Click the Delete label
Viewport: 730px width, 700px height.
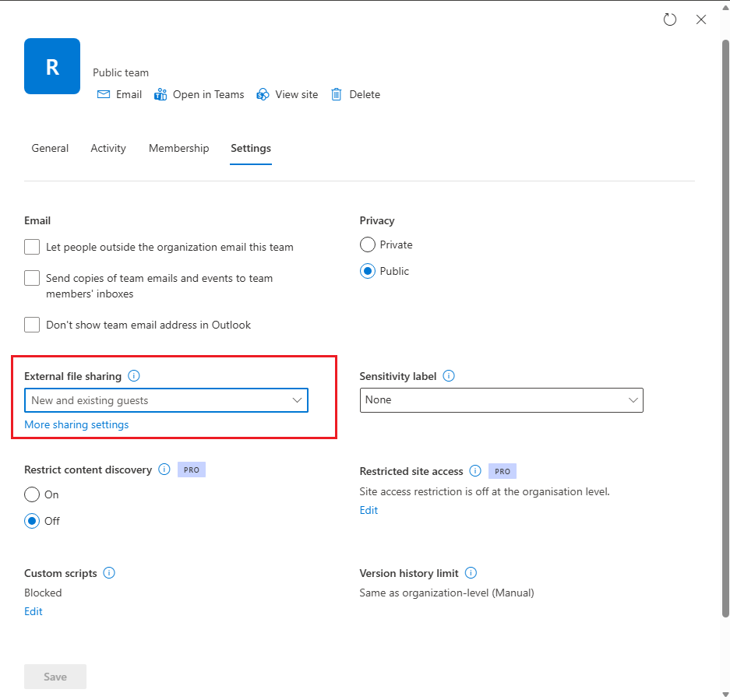tap(365, 94)
